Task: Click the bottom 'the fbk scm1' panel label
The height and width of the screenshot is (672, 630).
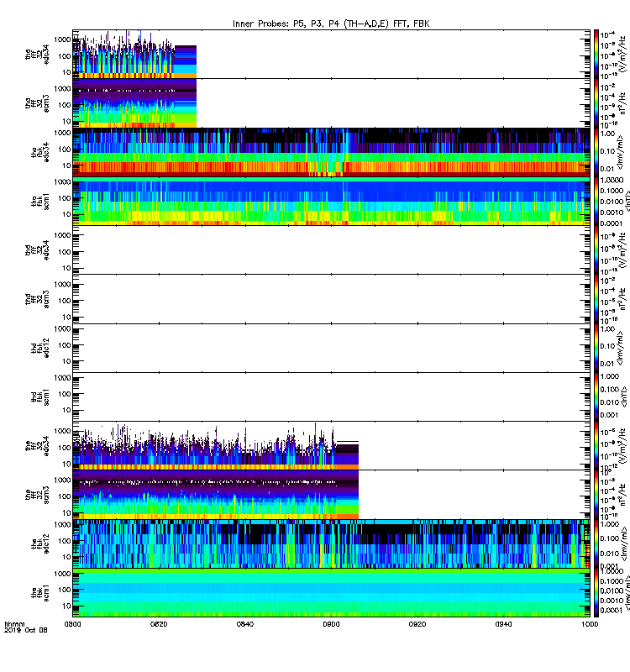Action: tap(40, 593)
